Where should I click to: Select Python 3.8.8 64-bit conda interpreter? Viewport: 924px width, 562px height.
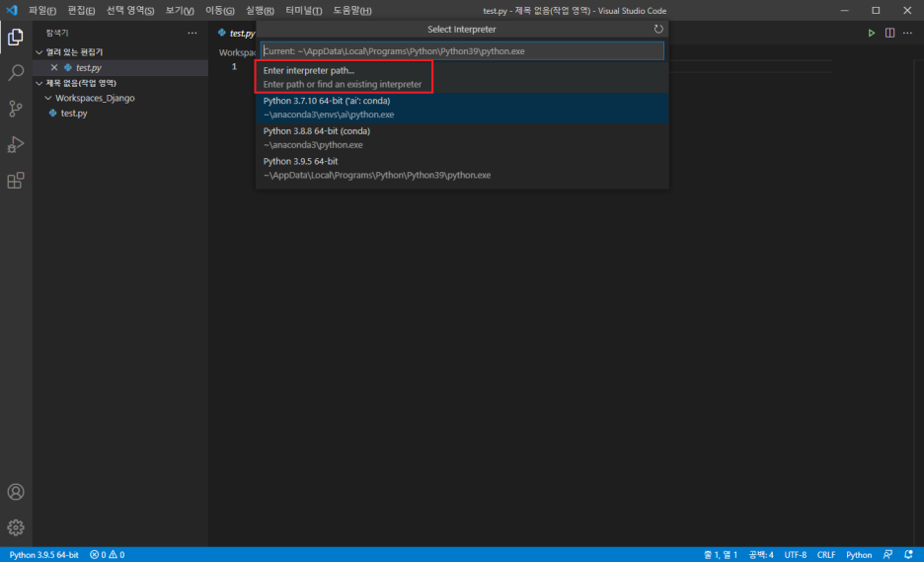point(462,138)
